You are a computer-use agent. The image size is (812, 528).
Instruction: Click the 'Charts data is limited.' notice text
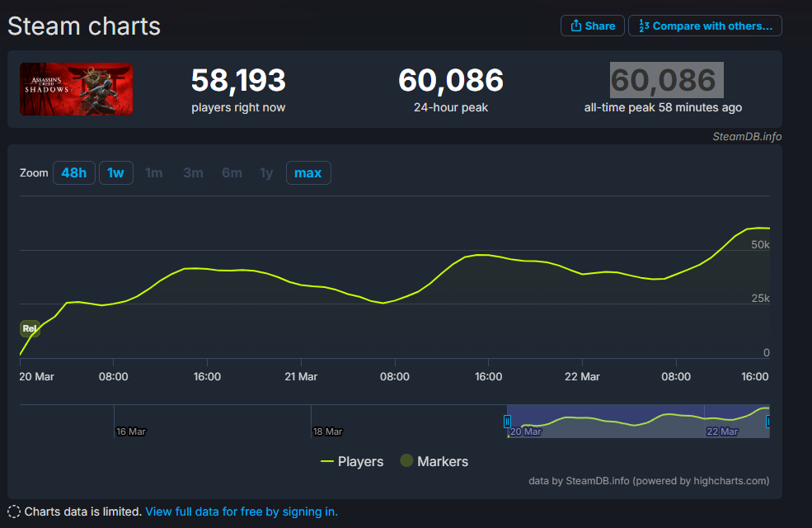[83, 511]
